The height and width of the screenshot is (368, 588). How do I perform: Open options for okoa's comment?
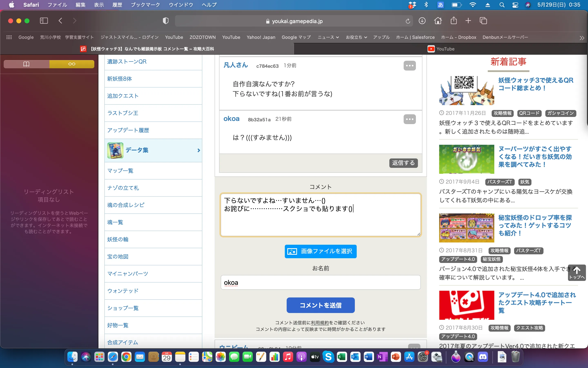click(x=409, y=119)
